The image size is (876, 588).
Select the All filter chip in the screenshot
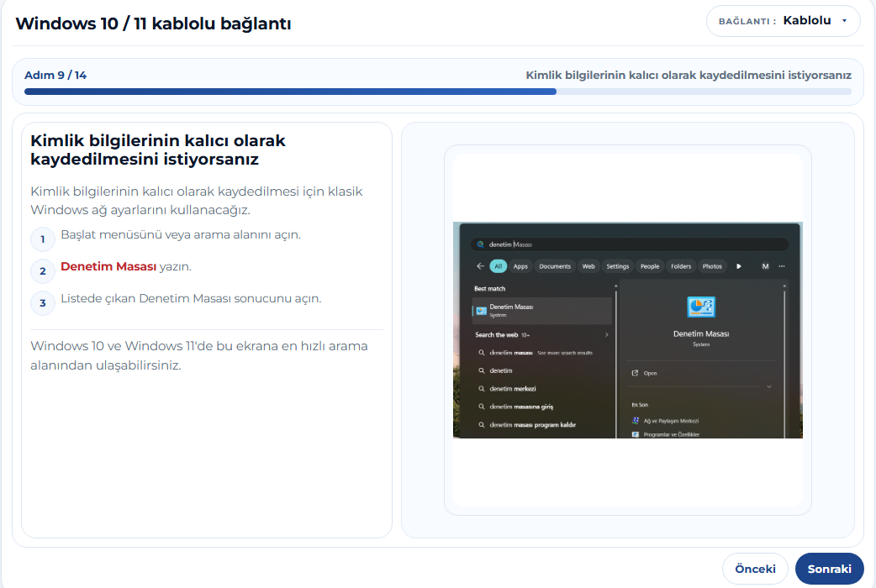[x=498, y=266]
